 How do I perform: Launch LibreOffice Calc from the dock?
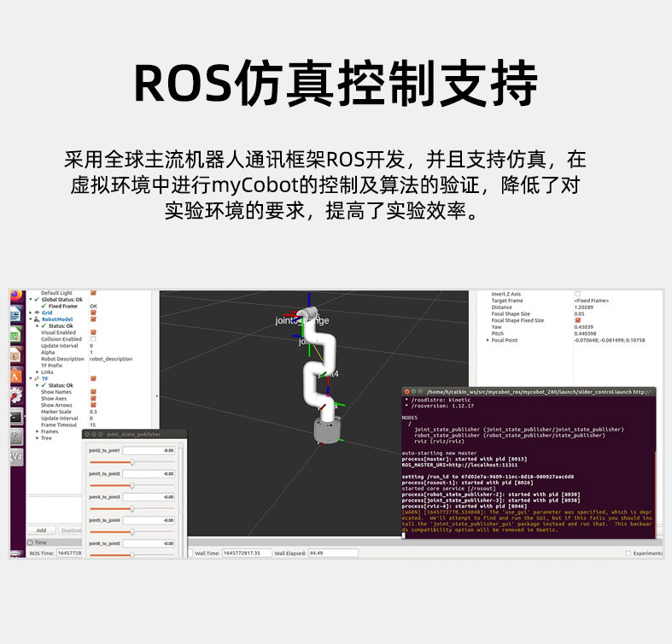coord(15,335)
